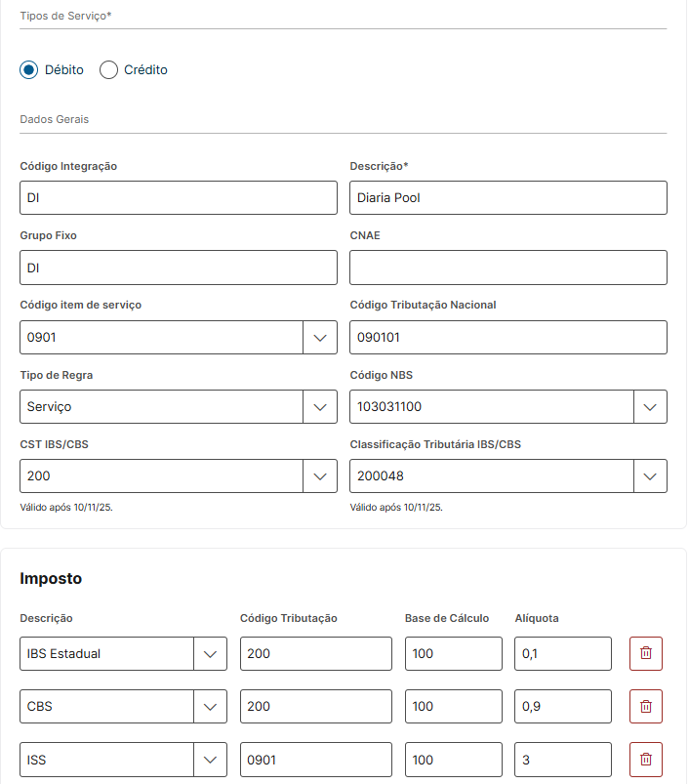Open the ISS description dropdown
Viewport: 689px width, 784px height.
(210, 759)
